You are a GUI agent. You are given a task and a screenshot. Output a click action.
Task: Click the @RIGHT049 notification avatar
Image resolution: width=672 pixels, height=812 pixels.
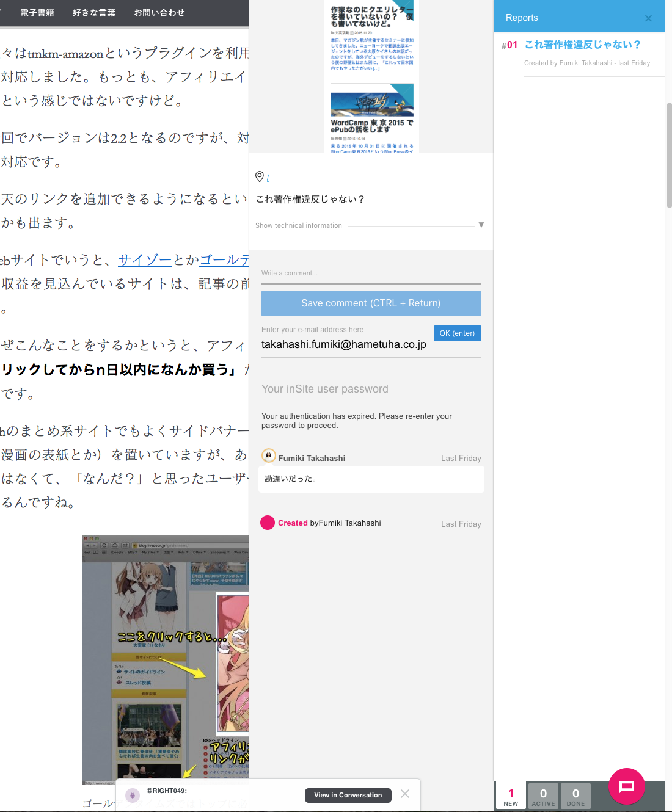pos(132,795)
